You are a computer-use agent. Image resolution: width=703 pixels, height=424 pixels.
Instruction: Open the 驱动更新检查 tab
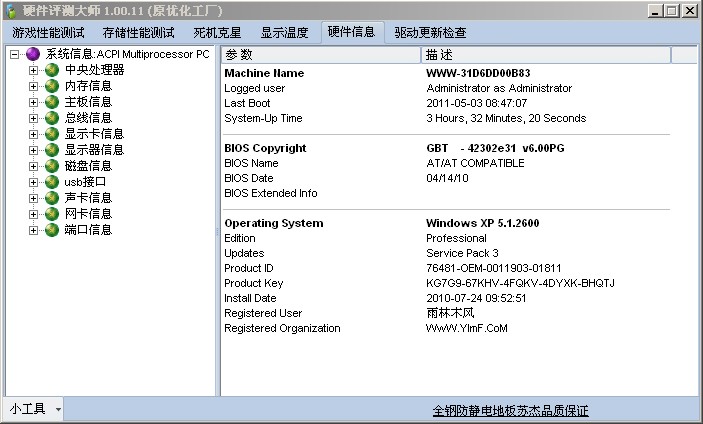[430, 33]
